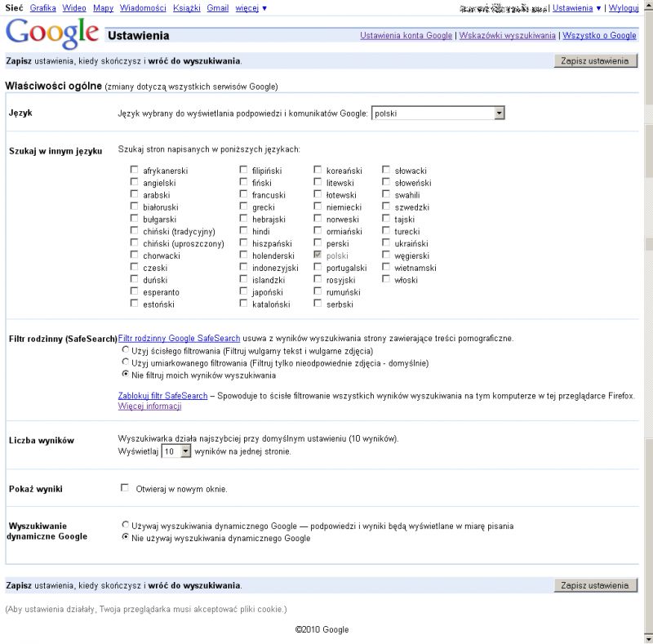Viewport: 653px width, 644px height.
Task: Check the szwedzki language checkbox
Action: click(386, 206)
